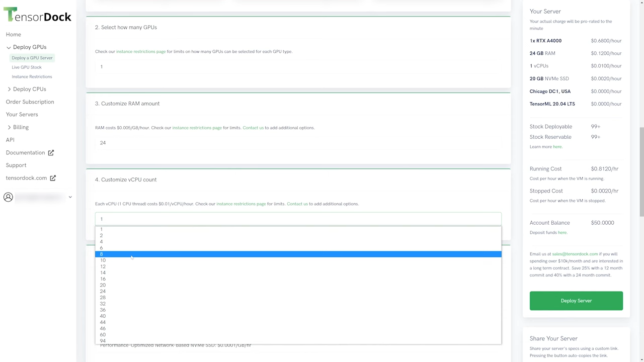This screenshot has width=644, height=362.
Task: Click the Learn more here link
Action: click(557, 147)
